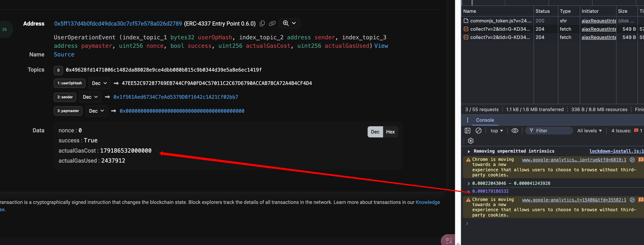
Task: Copy the Entry Point contract address
Action: [262, 24]
